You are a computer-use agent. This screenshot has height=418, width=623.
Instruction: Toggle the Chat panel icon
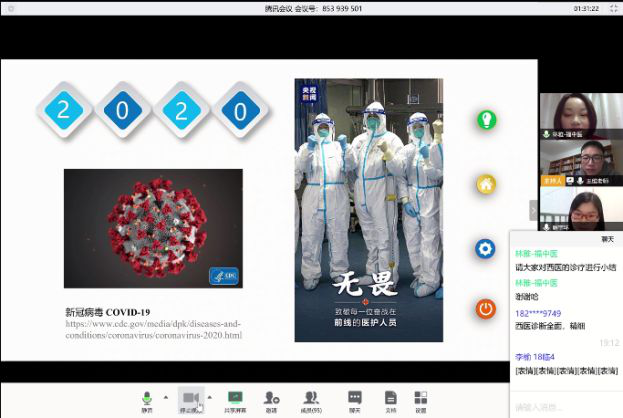(354, 399)
